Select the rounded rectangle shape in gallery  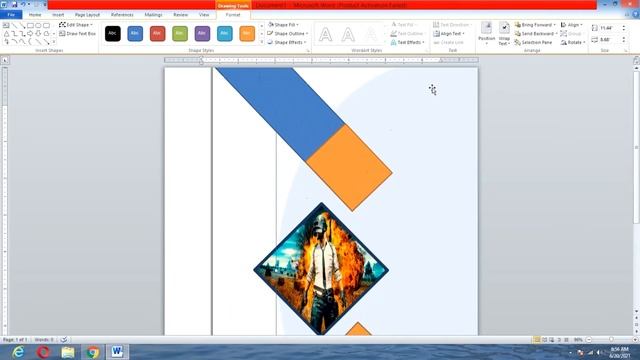click(47, 25)
